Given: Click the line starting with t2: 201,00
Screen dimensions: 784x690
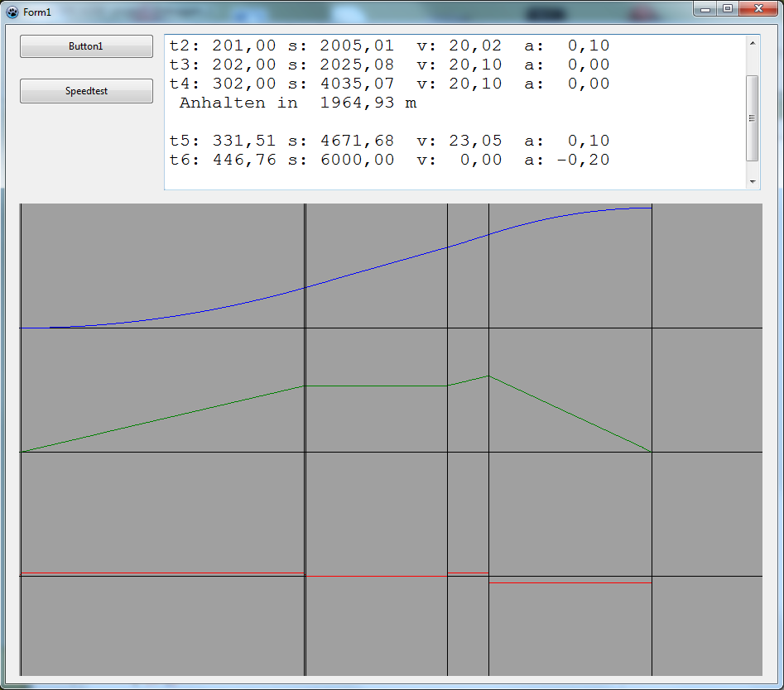Looking at the screenshot, I should click(x=389, y=46).
